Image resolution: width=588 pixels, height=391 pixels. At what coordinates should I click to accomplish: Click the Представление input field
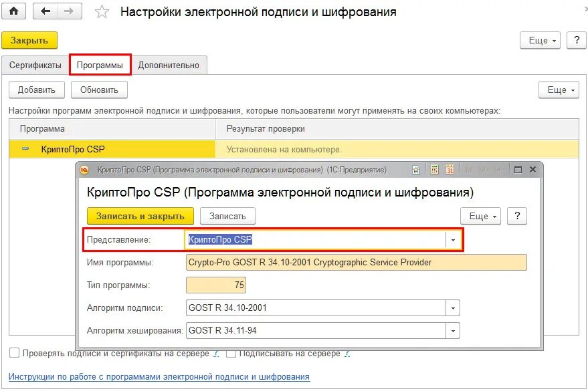(x=315, y=240)
